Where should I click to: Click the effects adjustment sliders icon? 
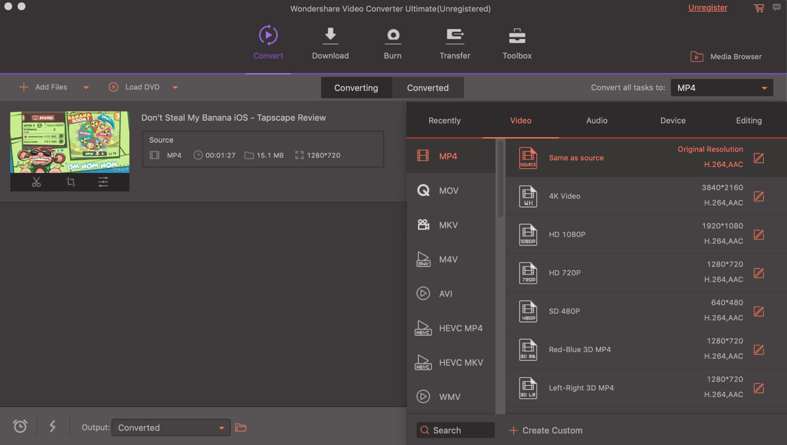pyautogui.click(x=103, y=182)
